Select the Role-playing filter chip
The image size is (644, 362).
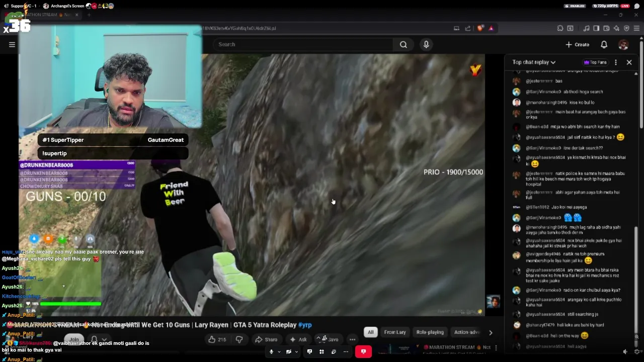[x=430, y=332]
